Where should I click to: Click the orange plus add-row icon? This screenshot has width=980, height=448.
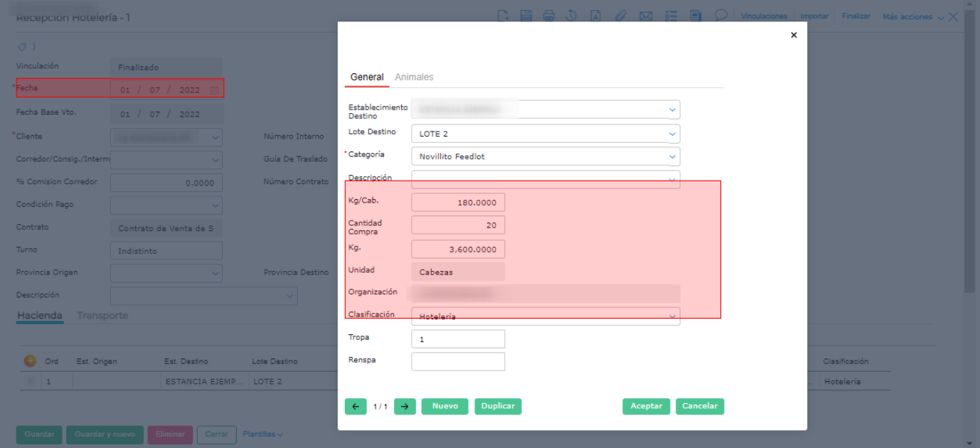tap(30, 361)
